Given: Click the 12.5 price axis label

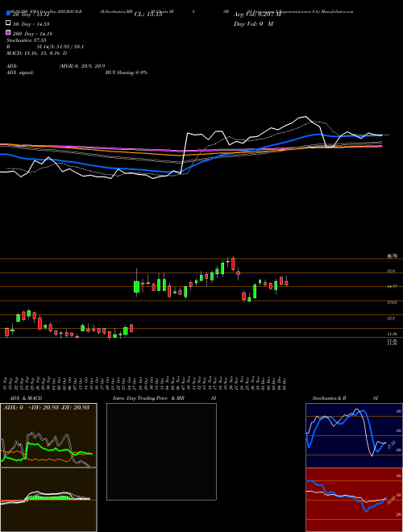Looking at the screenshot, I should 391,318.
